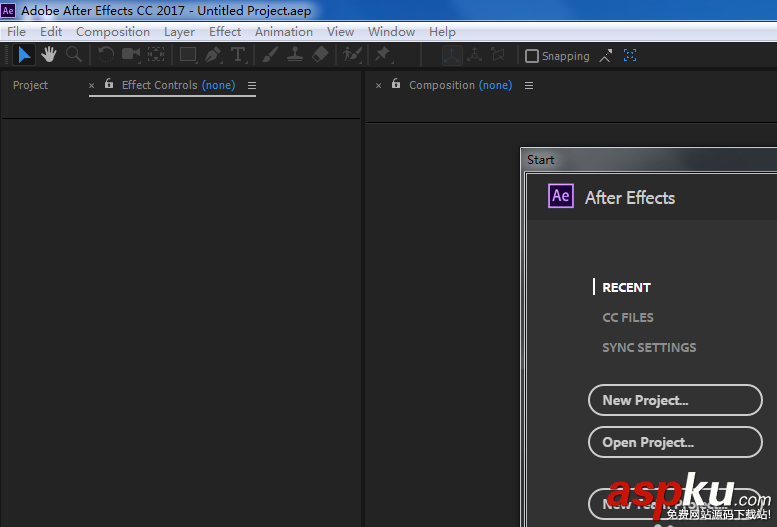Switch to the Effect Controls tab
The height and width of the screenshot is (527, 777).
178,85
